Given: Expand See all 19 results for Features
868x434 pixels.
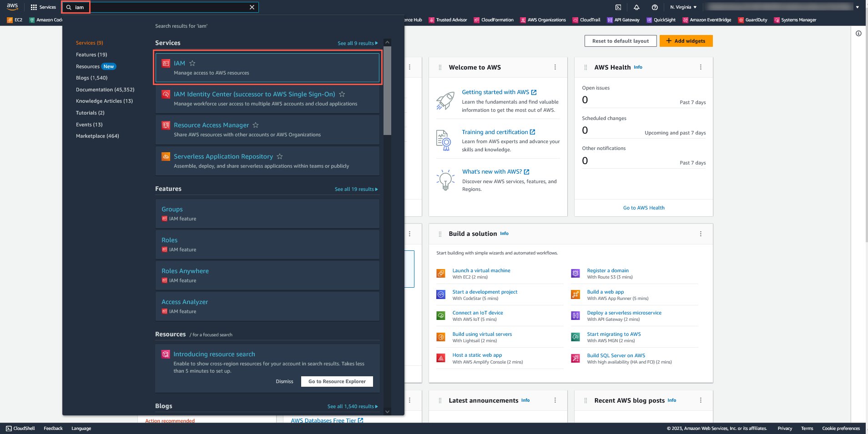Looking at the screenshot, I should coord(356,189).
